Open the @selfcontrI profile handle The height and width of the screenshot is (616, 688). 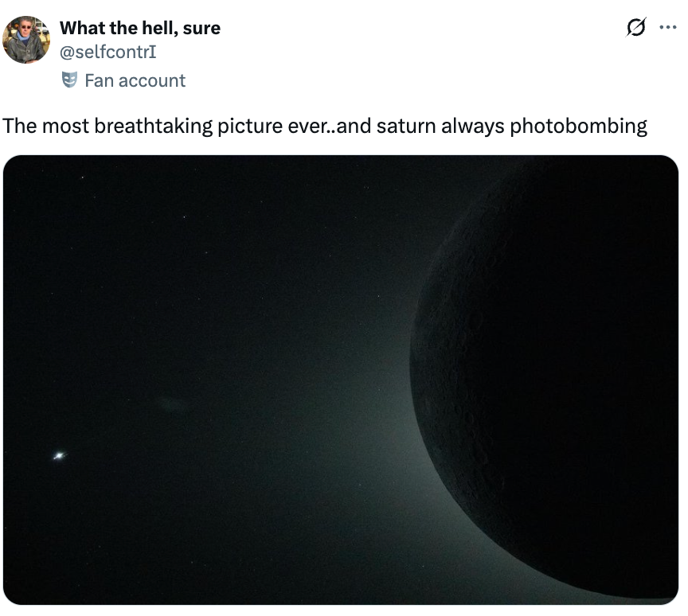click(x=107, y=50)
